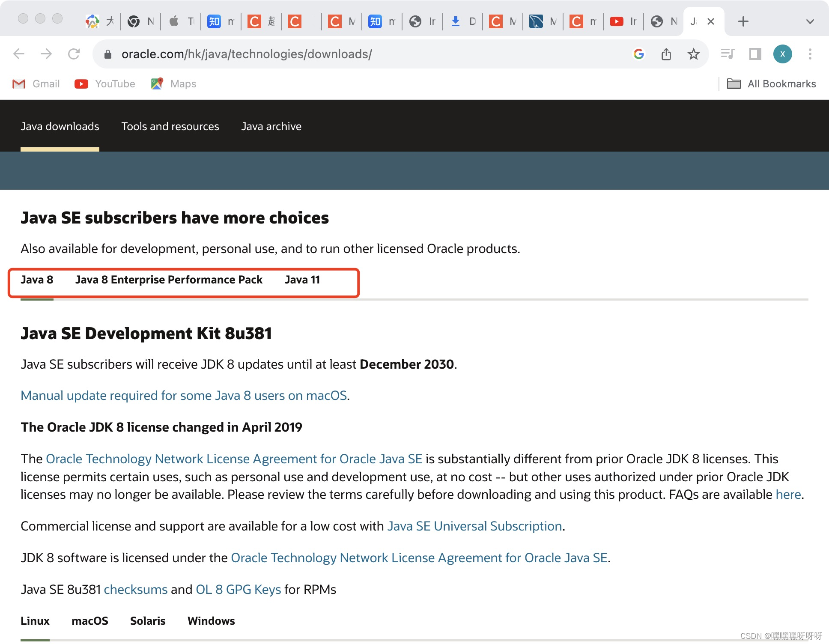
Task: Select Java 8 Enterprise Performance Pack tab
Action: coord(169,280)
